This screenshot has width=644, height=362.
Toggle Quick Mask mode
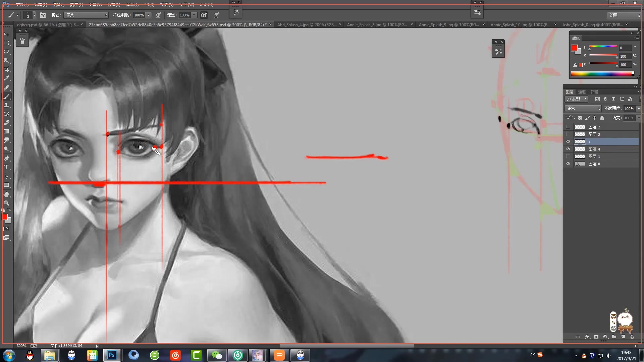[6, 229]
